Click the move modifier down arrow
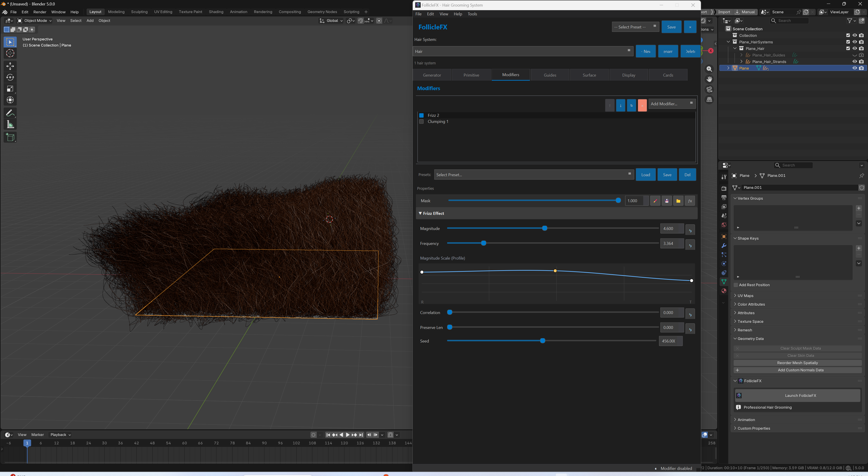 pyautogui.click(x=620, y=105)
